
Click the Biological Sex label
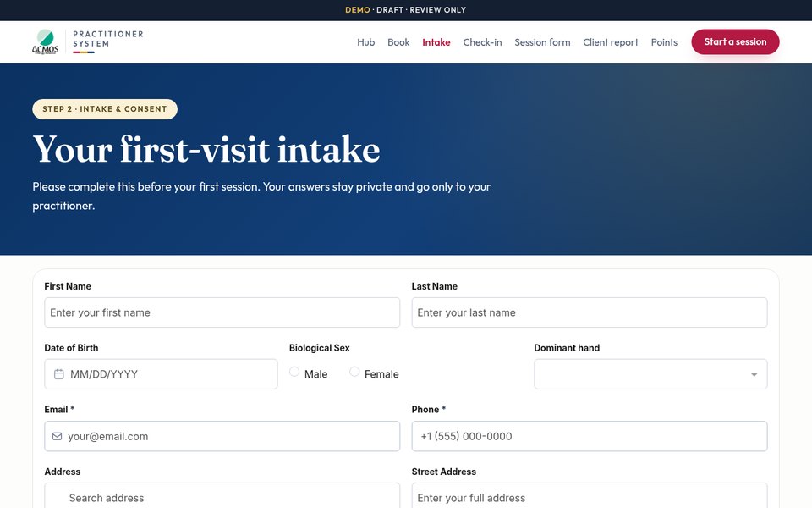click(319, 348)
